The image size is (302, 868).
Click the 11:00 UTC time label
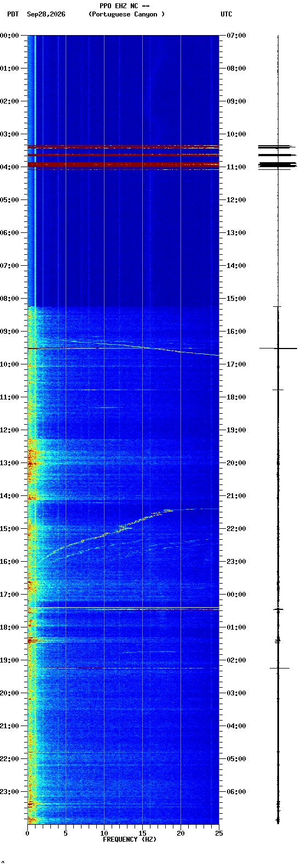pyautogui.click(x=236, y=167)
